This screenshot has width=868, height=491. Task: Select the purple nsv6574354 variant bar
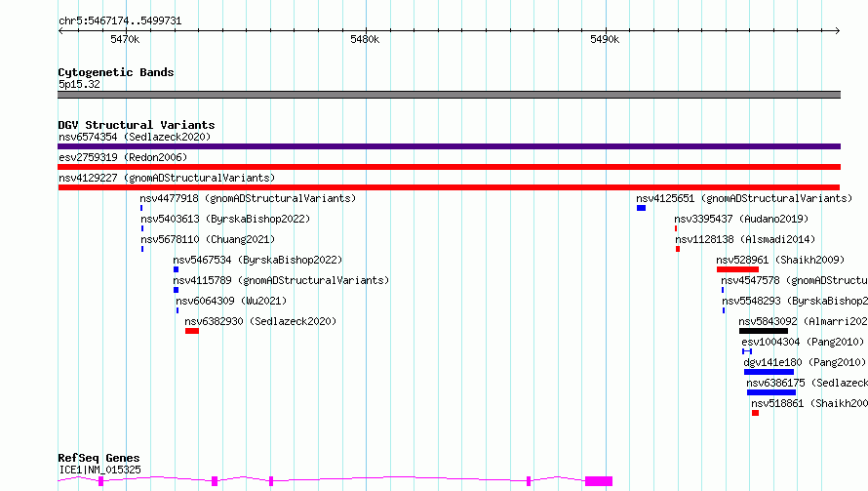[449, 146]
